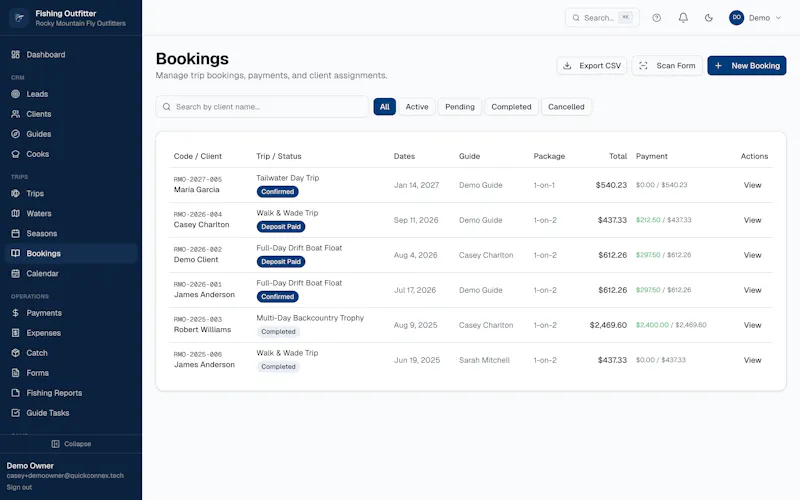This screenshot has width=800, height=500.
Task: Expand the Demo user menu chevron
Action: [779, 18]
